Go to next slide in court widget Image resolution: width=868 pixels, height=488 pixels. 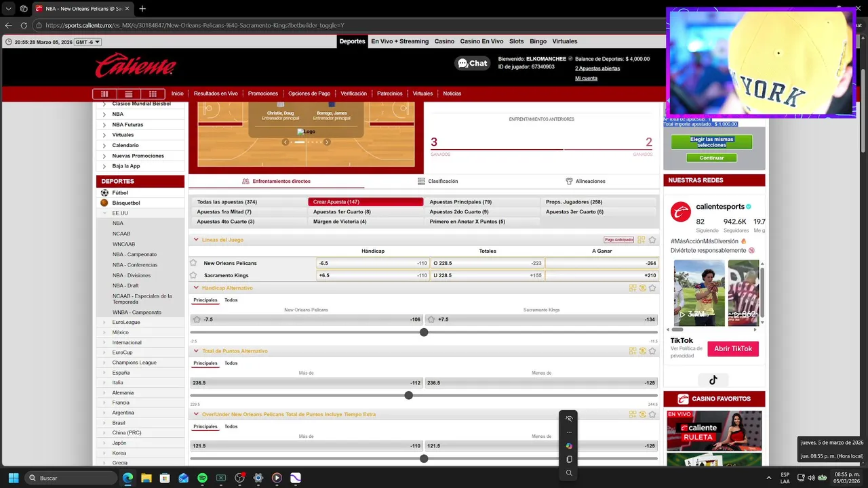point(327,142)
